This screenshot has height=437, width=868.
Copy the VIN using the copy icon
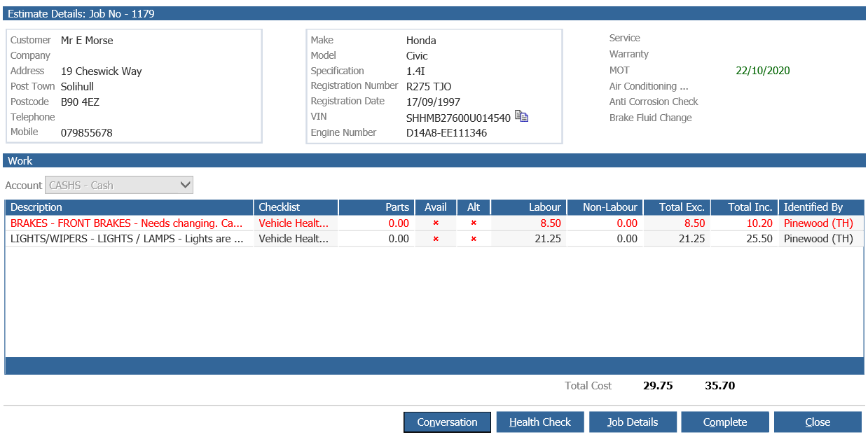[x=521, y=116]
